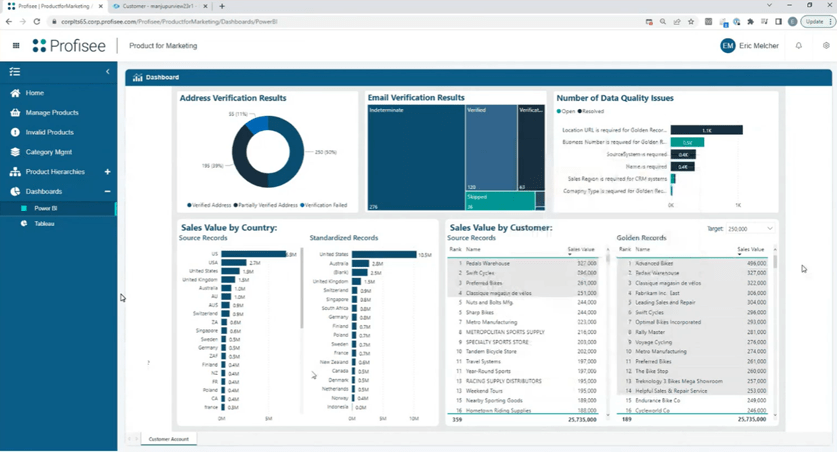This screenshot has width=837, height=452.
Task: Select the Indeterminate treemap block
Action: (416, 157)
